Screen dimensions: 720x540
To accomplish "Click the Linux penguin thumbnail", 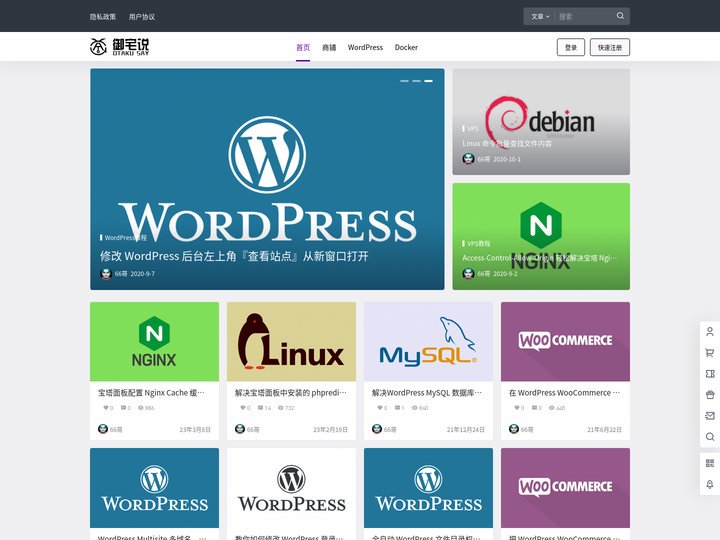I will pos(291,342).
